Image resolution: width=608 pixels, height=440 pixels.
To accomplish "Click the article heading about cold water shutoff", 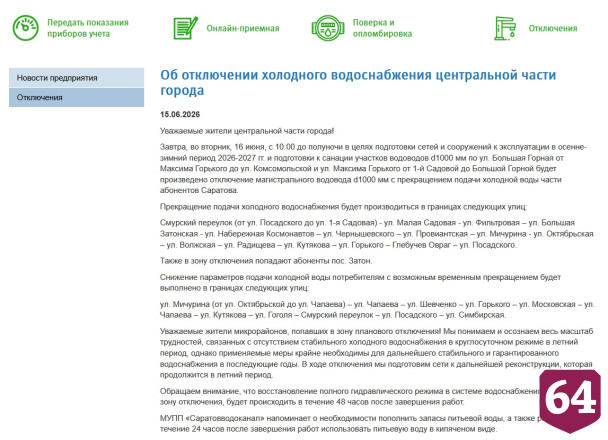I will (x=358, y=82).
